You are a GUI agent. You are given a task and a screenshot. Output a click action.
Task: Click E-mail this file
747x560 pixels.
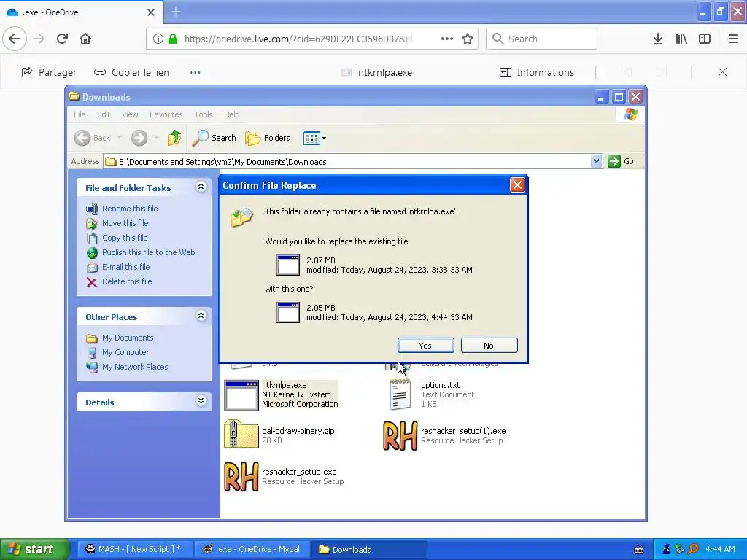[x=125, y=267]
